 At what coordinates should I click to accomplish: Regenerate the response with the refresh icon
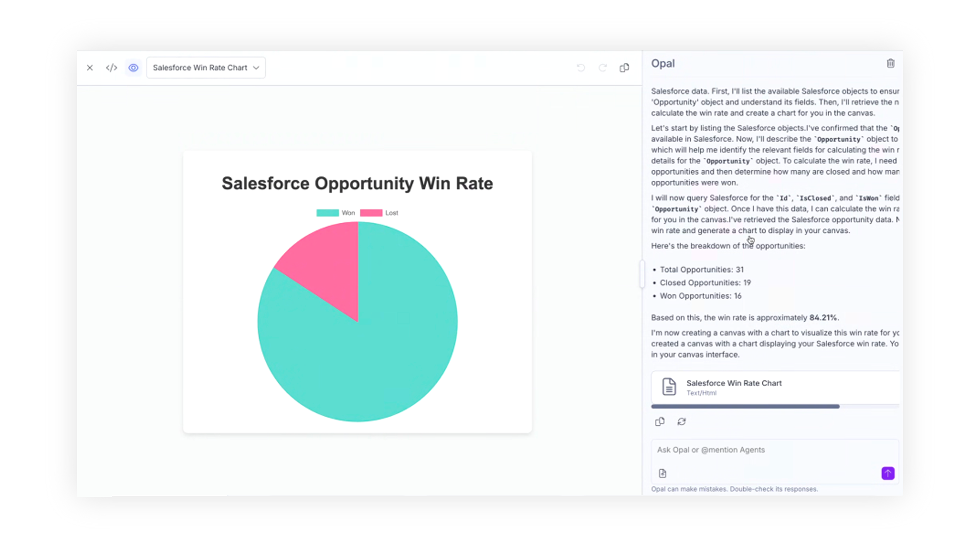682,422
